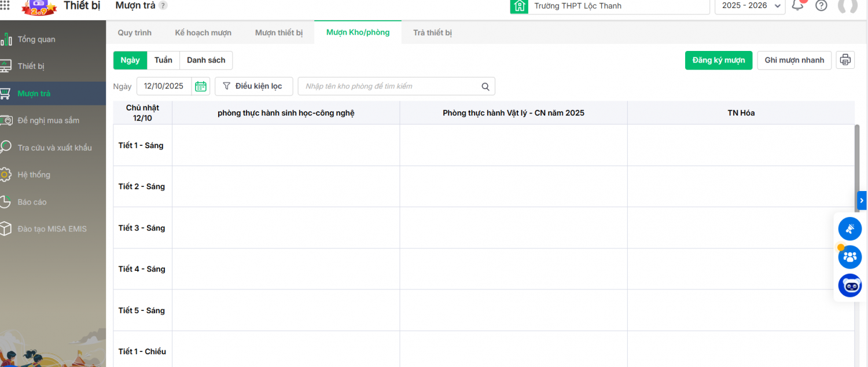Click the printer icon button
868x367 pixels.
click(845, 60)
